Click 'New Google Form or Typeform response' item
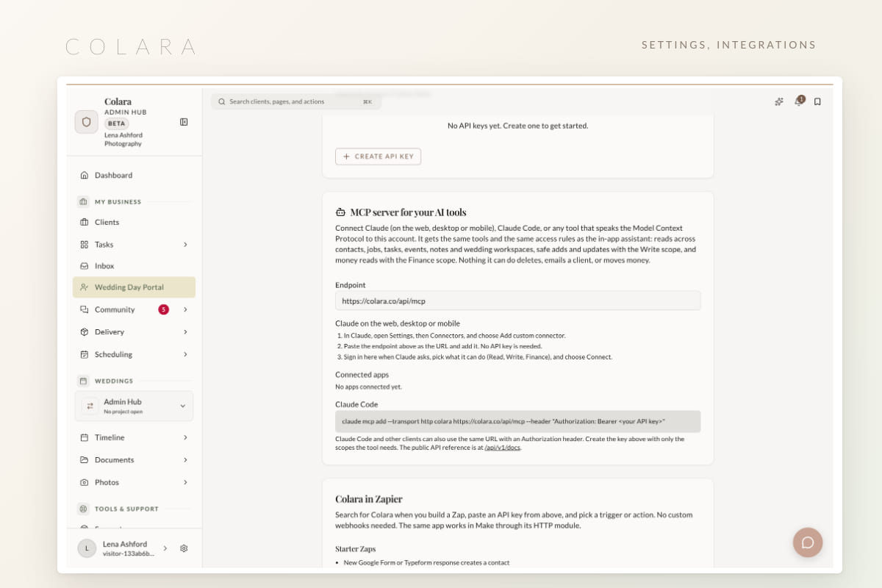Image resolution: width=882 pixels, height=588 pixels. [x=426, y=563]
